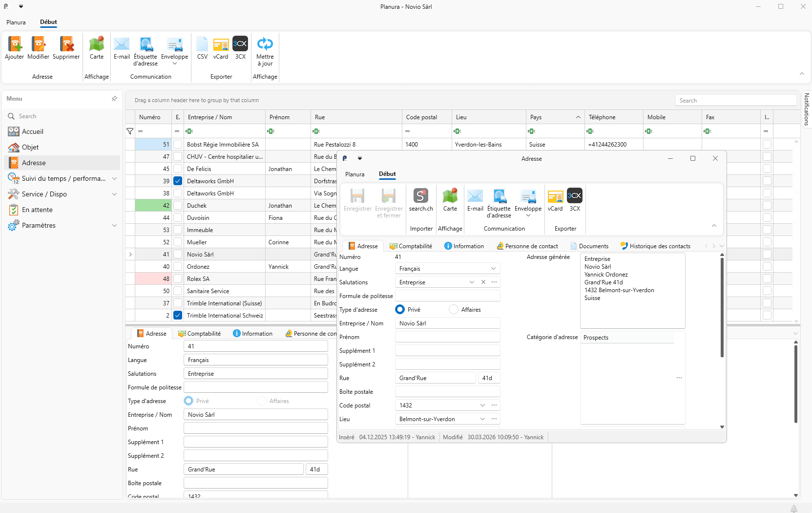Open Personne de contact tab in Adresse window
The image size is (812, 513).
527,246
